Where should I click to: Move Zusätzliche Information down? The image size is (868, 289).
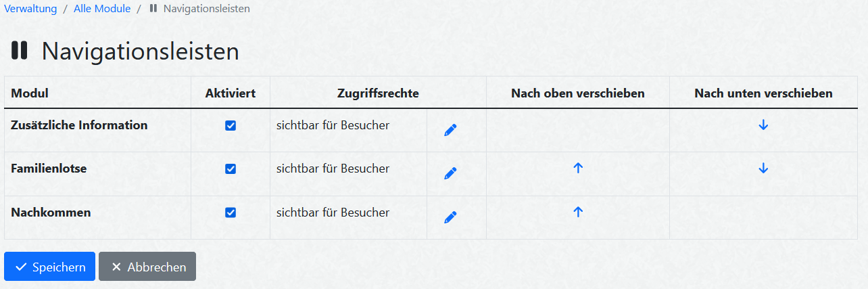pos(763,125)
